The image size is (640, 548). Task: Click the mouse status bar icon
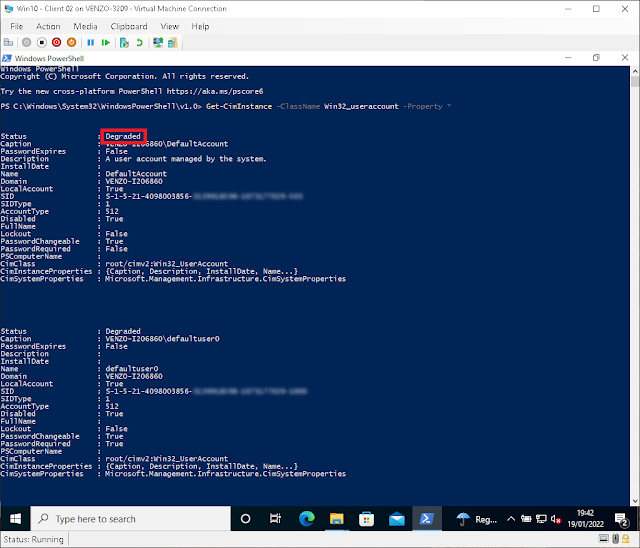616,539
